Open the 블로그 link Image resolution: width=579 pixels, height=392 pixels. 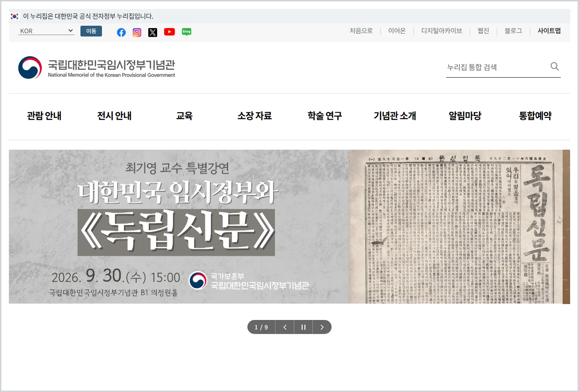coord(513,31)
